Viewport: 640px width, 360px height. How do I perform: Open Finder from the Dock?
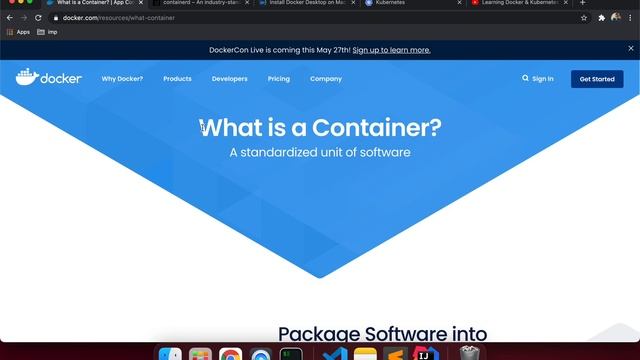tap(170, 353)
